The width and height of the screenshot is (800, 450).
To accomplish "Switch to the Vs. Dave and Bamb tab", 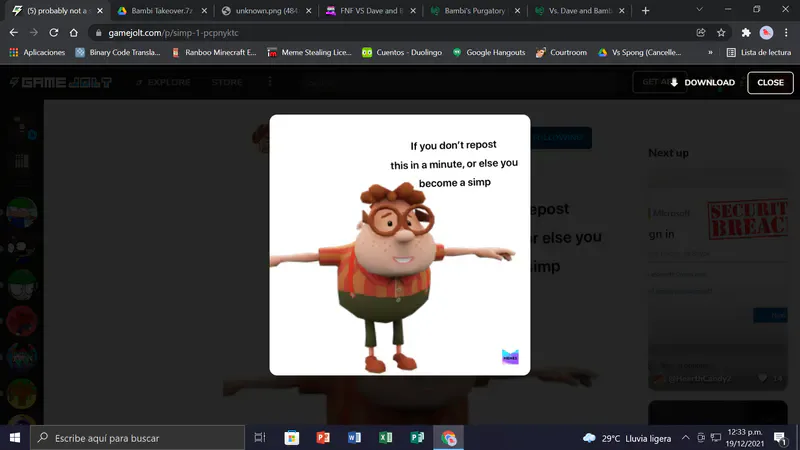I will pos(580,11).
